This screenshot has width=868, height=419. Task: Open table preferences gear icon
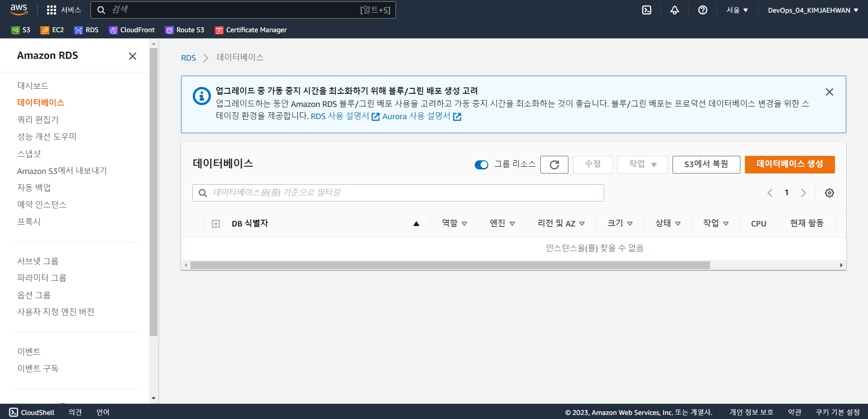pos(830,193)
